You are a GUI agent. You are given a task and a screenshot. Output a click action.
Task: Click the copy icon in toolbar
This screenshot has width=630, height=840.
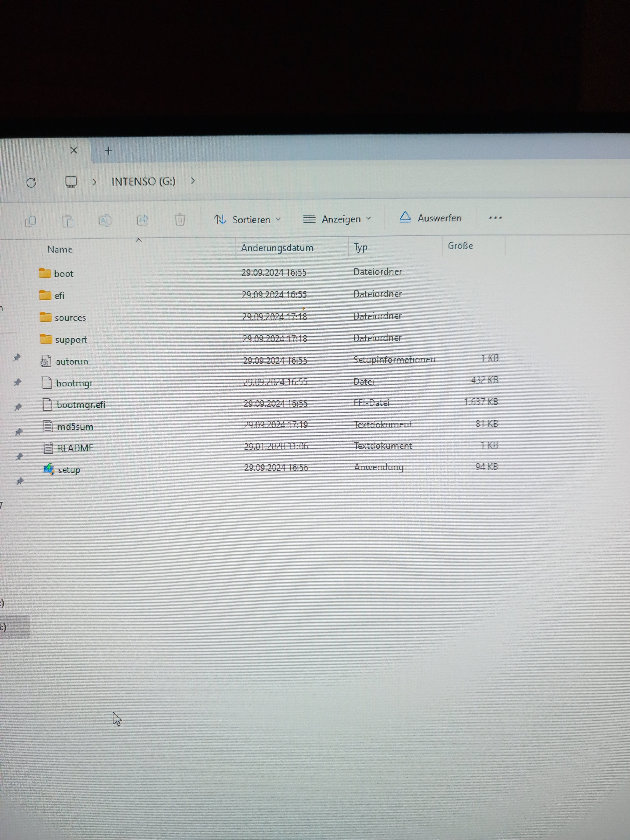click(30, 221)
